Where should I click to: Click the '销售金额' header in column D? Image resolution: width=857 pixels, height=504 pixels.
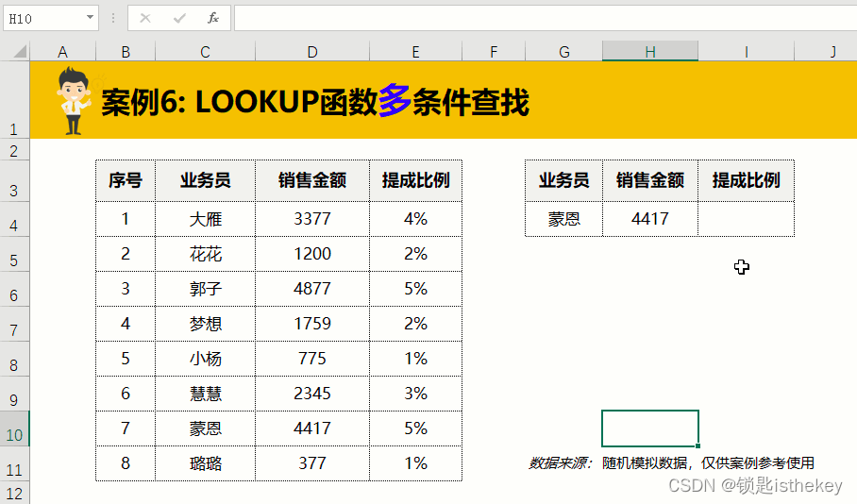[x=312, y=180]
